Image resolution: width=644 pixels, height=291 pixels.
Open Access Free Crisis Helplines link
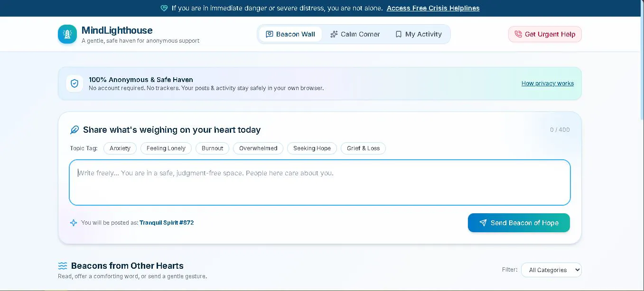coord(433,8)
